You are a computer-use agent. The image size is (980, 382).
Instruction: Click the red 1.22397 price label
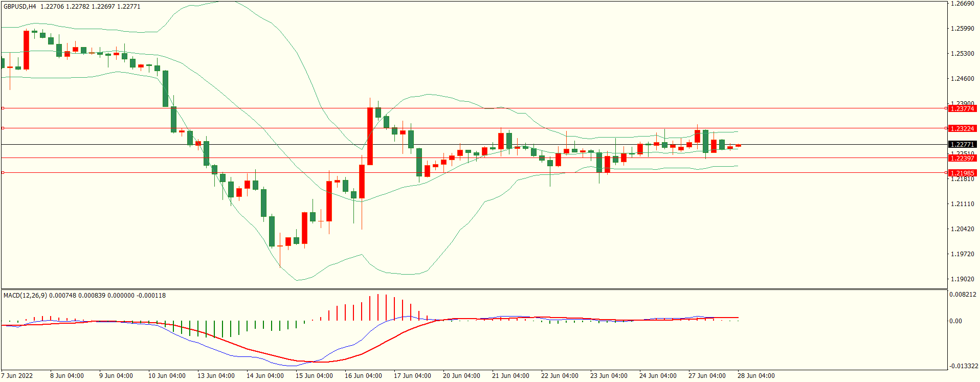click(x=962, y=158)
